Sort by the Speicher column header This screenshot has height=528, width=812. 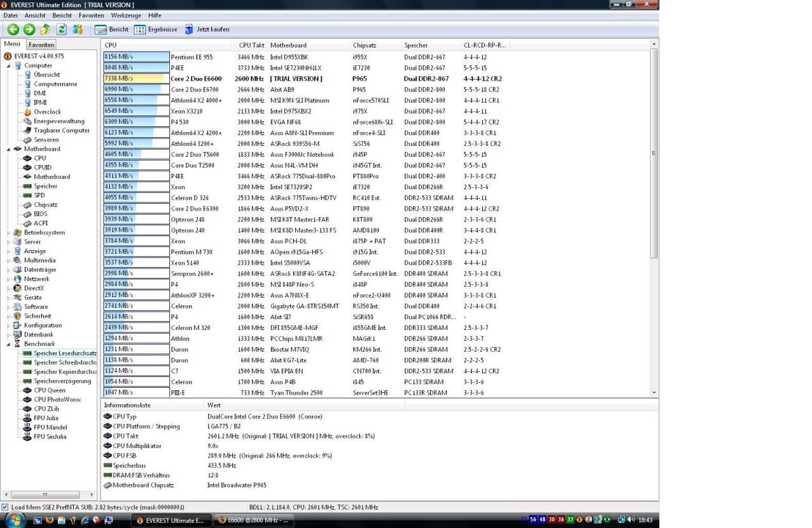pyautogui.click(x=431, y=45)
